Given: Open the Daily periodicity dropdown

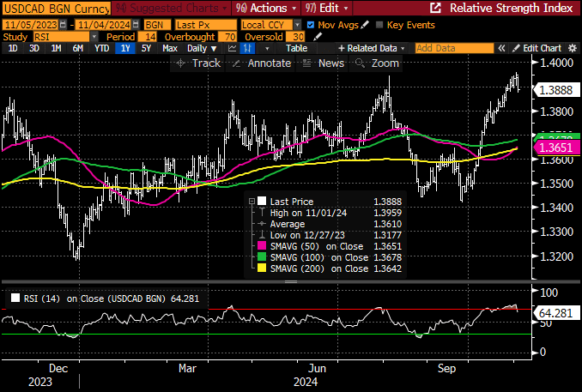Looking at the screenshot, I should 202,49.
